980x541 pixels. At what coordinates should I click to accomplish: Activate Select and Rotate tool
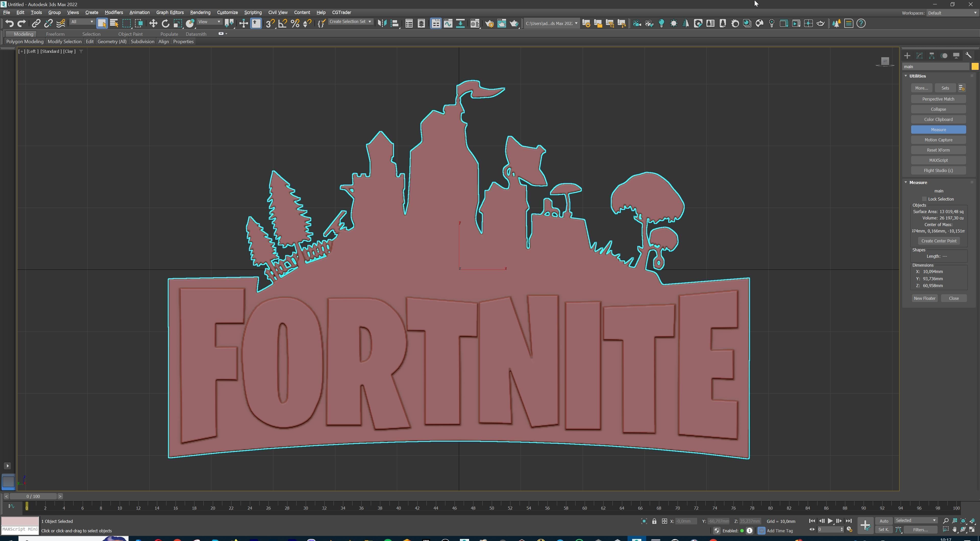(165, 23)
